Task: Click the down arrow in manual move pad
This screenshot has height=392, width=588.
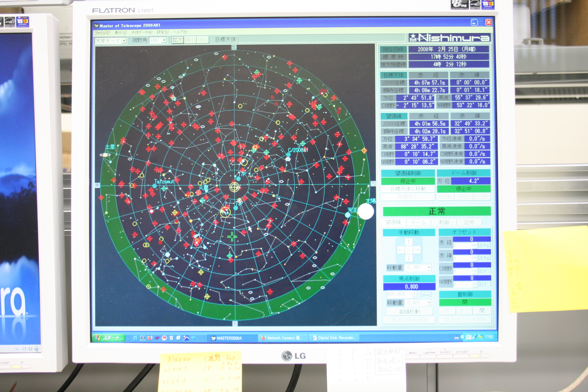Action: [409, 258]
